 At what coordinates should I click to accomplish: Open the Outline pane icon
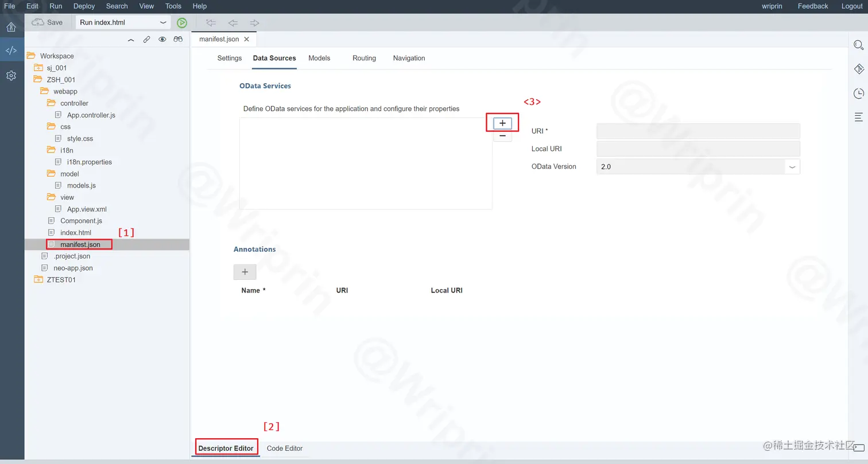point(859,117)
